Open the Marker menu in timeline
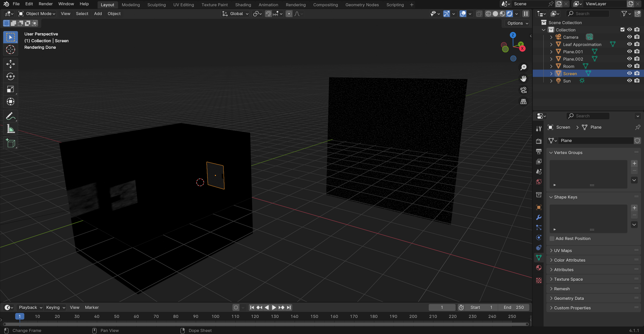 point(92,307)
